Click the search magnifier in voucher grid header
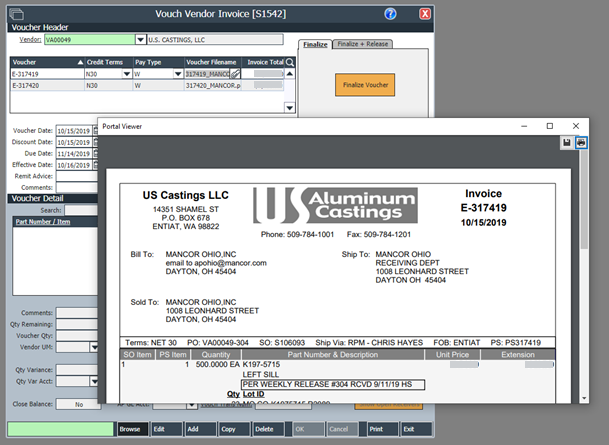The height and width of the screenshot is (445, 609). pyautogui.click(x=290, y=62)
